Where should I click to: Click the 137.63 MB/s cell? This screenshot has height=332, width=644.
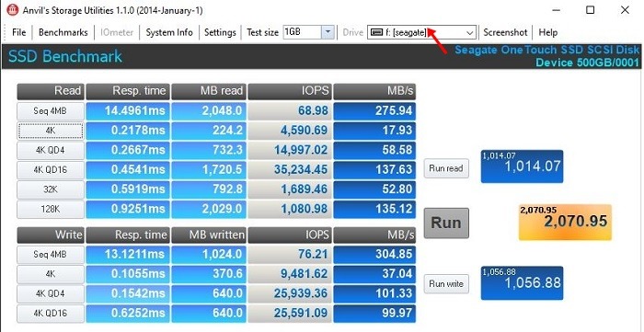click(374, 170)
